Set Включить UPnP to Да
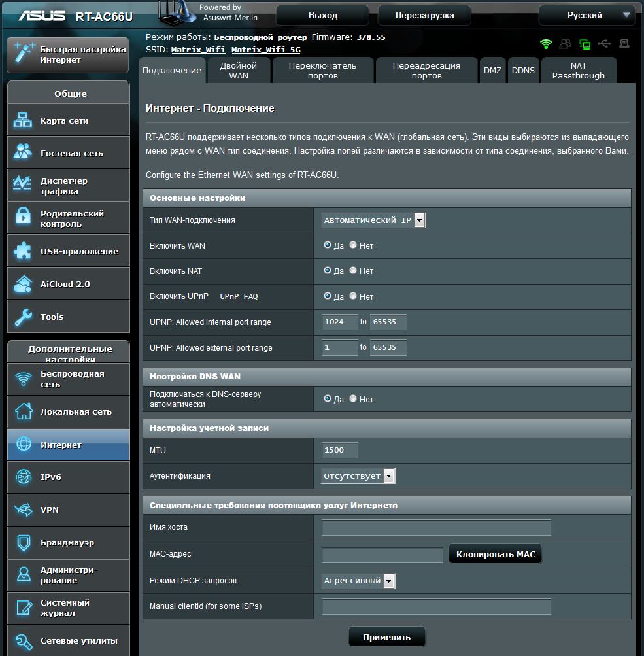The image size is (644, 656). 328,296
